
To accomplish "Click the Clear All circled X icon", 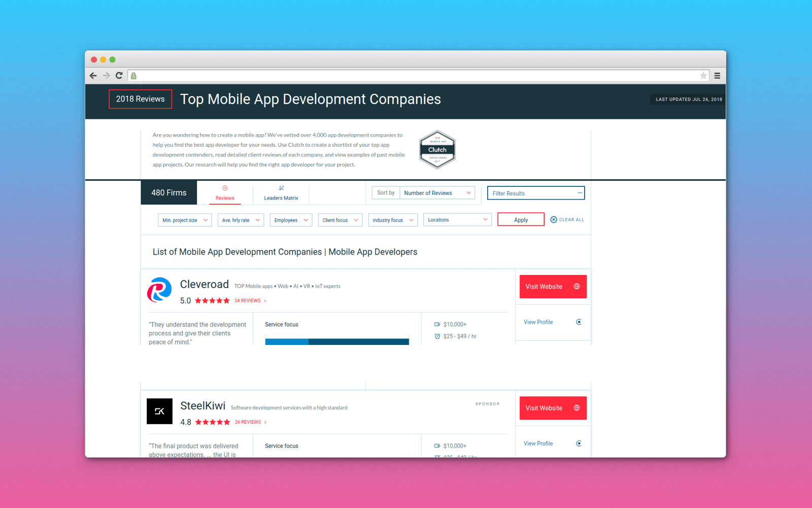I will [x=554, y=219].
